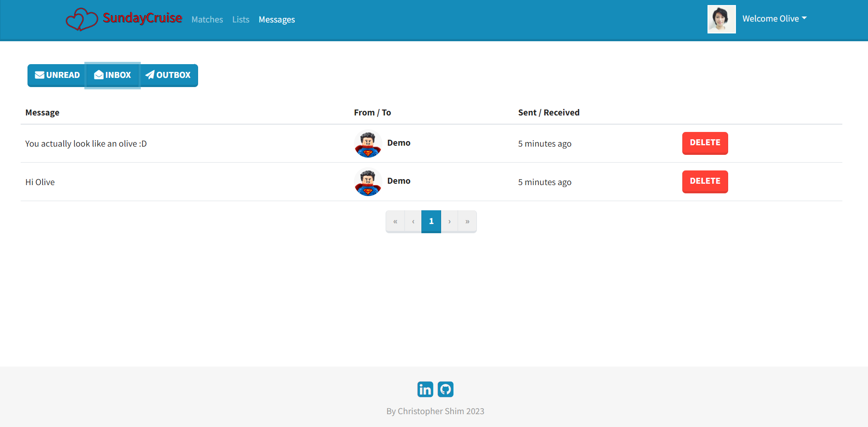This screenshot has width=868, height=427.
Task: Open the LinkedIn icon in footer
Action: [x=425, y=389]
